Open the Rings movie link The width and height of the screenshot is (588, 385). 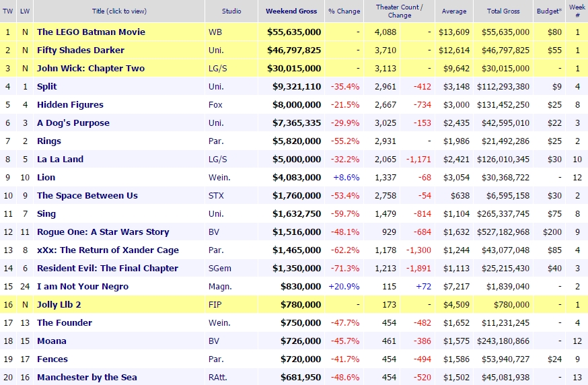click(x=48, y=141)
